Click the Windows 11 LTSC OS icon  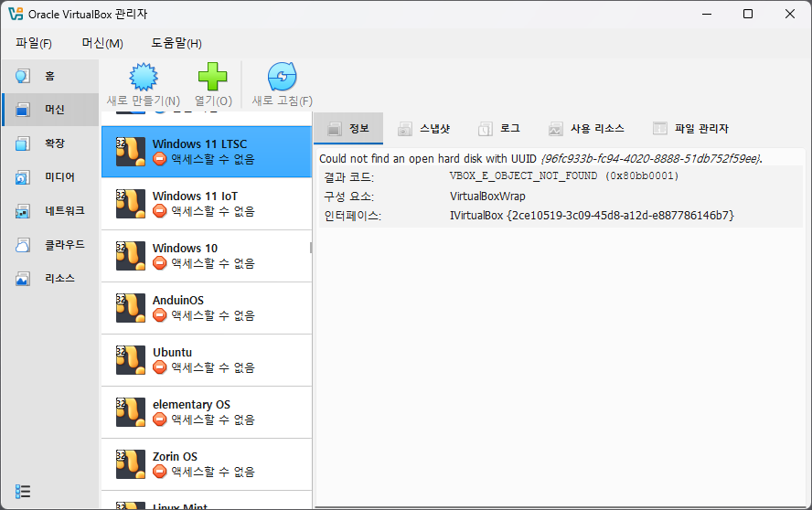131,152
